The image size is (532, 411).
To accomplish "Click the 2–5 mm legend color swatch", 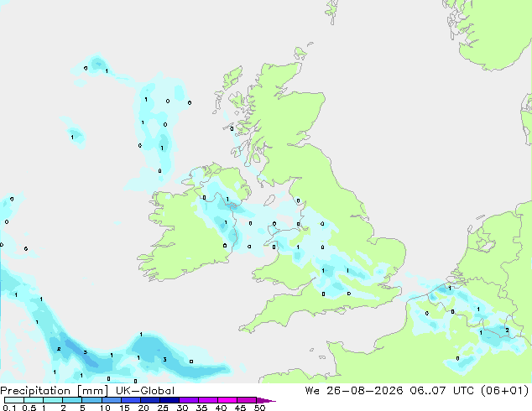I will click(x=72, y=400).
